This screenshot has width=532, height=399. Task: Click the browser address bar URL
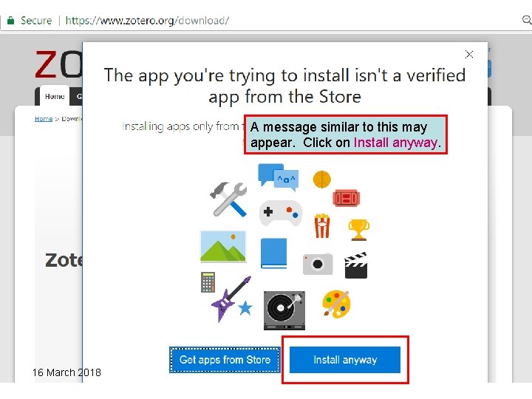coord(147,21)
